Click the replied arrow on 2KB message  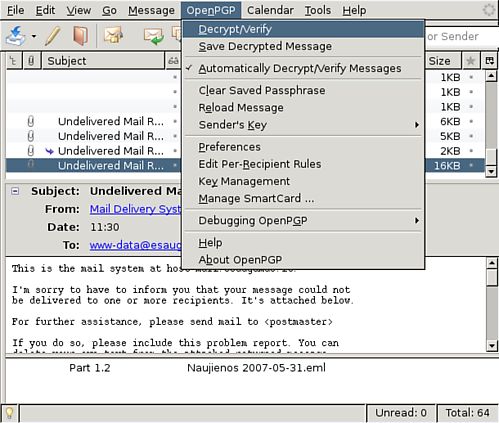click(x=49, y=151)
